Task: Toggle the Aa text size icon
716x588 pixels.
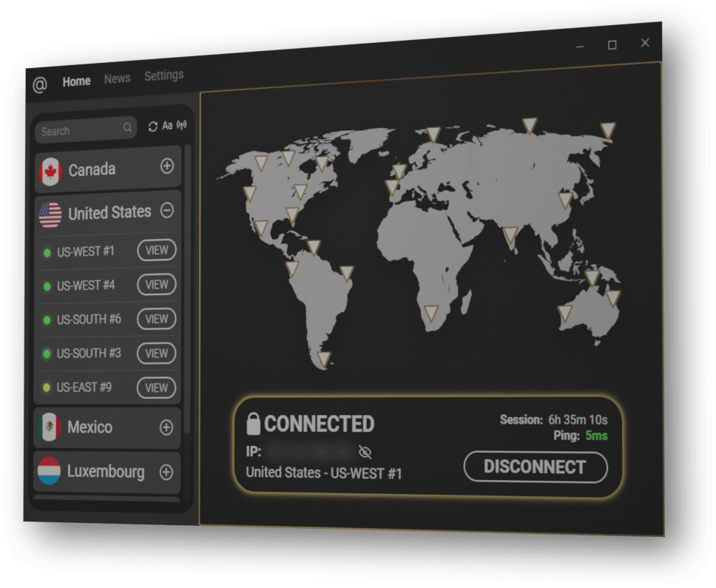Action: pos(167,126)
